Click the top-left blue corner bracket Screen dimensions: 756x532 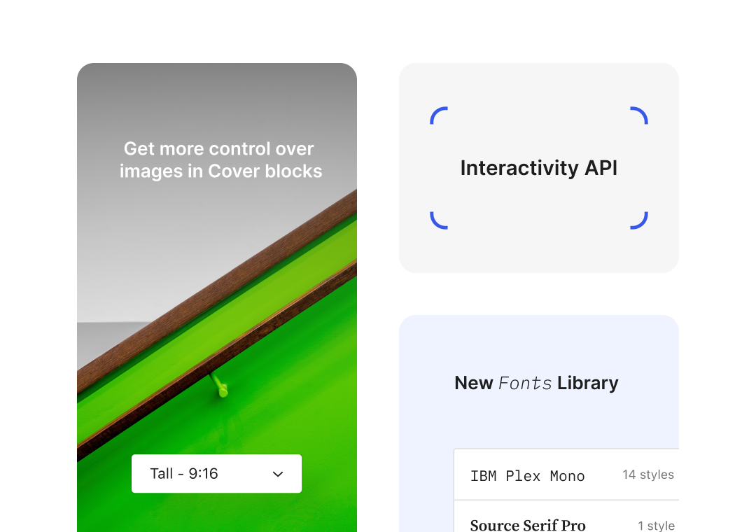pos(438,115)
